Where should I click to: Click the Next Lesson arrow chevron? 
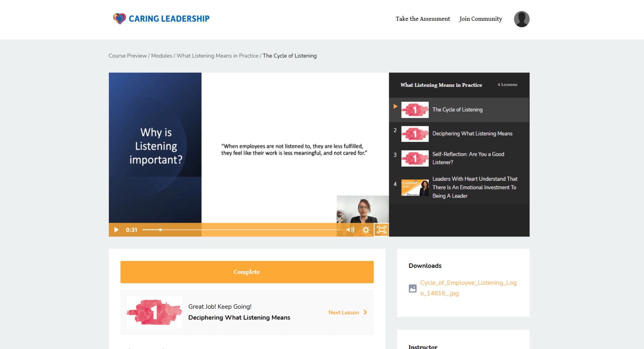[365, 312]
